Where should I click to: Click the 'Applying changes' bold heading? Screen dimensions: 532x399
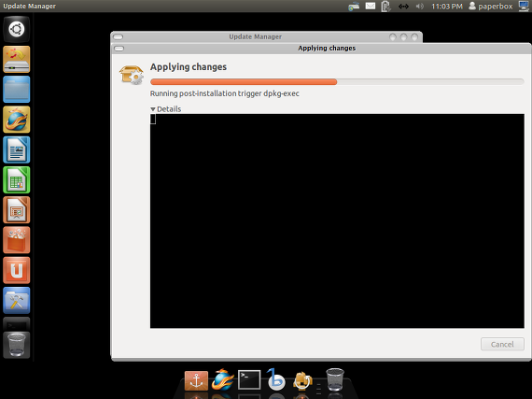(x=189, y=67)
